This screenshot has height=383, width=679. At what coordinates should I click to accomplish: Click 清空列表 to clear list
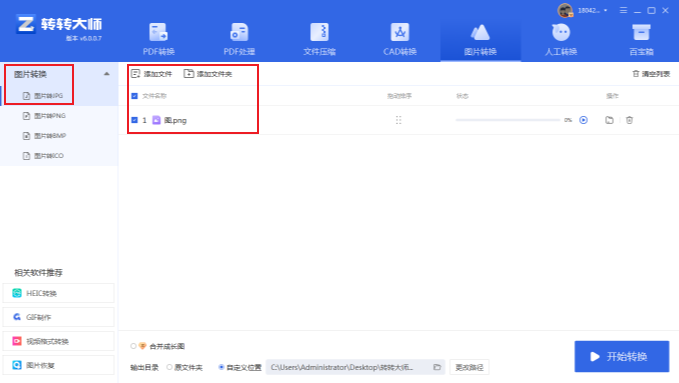point(651,74)
